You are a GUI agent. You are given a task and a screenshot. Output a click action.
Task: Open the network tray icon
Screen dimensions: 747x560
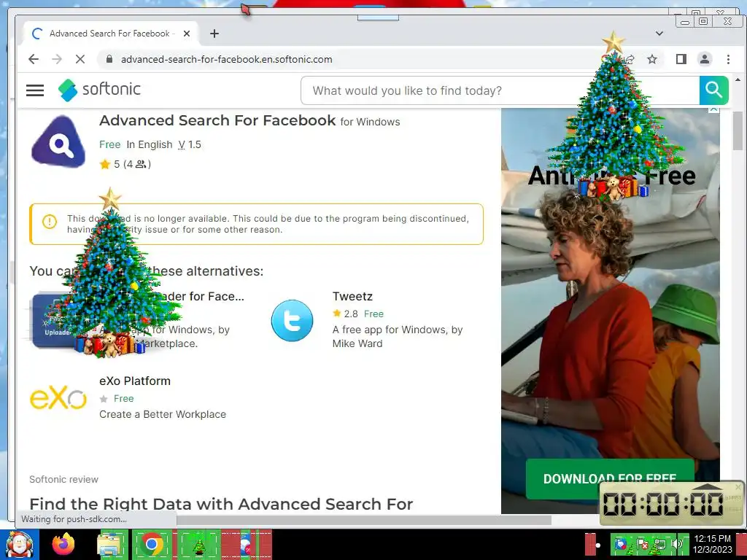660,544
